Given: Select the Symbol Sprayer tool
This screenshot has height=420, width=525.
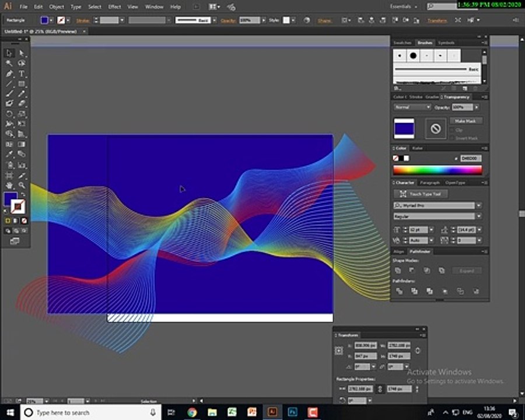Looking at the screenshot, I should point(9,164).
